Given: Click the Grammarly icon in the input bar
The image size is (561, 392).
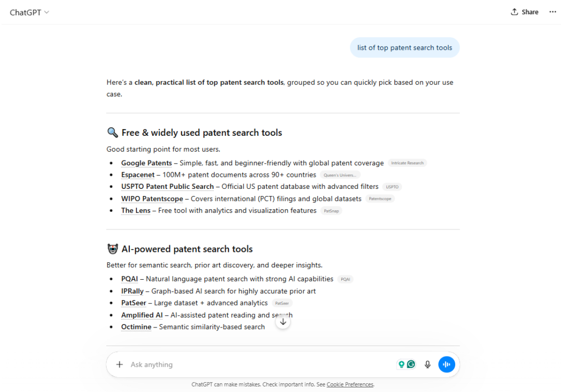Looking at the screenshot, I should click(410, 364).
